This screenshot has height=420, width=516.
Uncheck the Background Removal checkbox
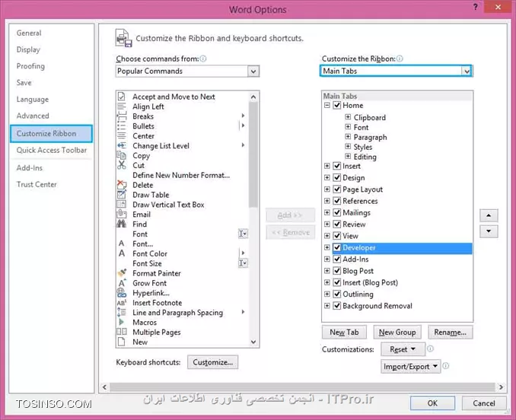click(x=336, y=306)
